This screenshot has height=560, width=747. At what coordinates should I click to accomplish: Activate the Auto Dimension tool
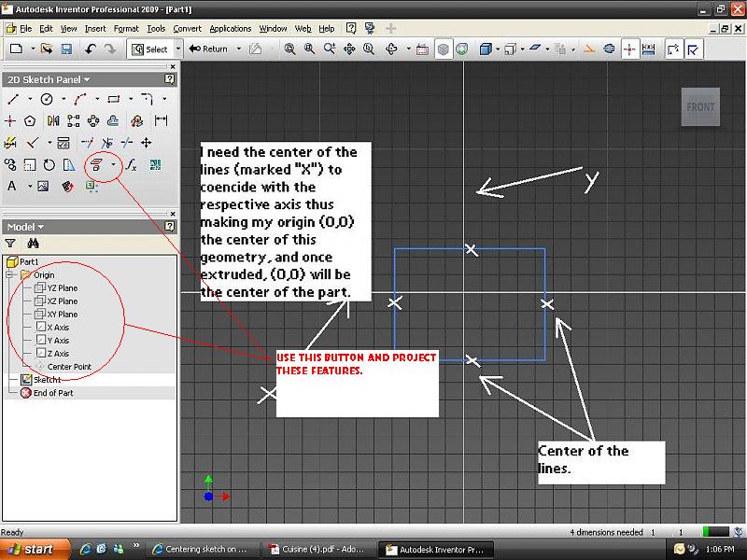pos(10,143)
